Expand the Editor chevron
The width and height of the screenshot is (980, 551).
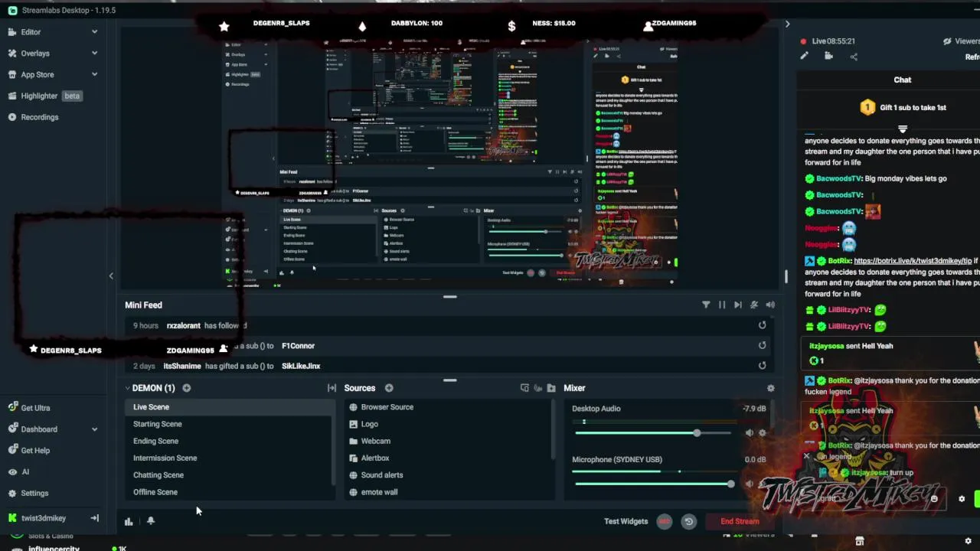coord(94,32)
